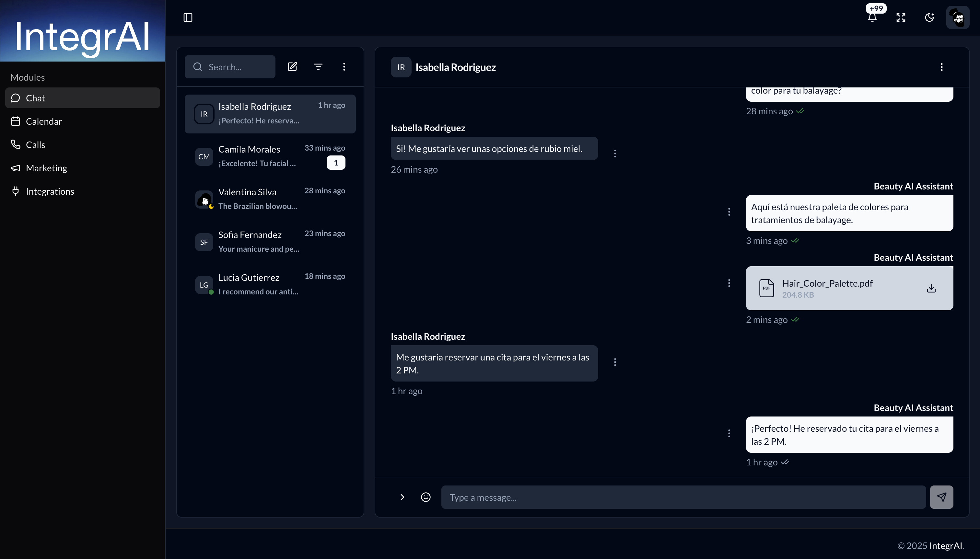This screenshot has width=980, height=559.
Task: Click the Integrations plug icon
Action: point(15,191)
